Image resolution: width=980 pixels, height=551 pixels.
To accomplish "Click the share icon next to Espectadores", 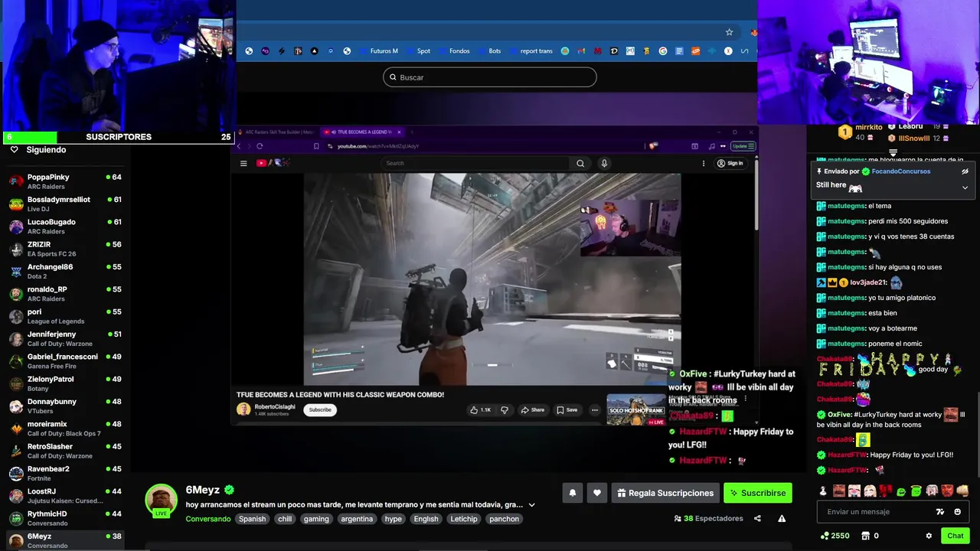I will [x=757, y=519].
